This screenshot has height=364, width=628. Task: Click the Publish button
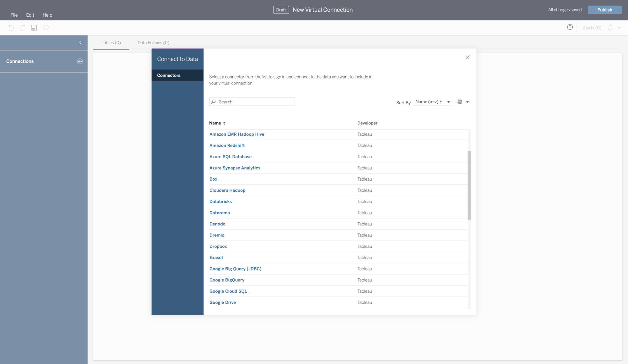pos(604,10)
